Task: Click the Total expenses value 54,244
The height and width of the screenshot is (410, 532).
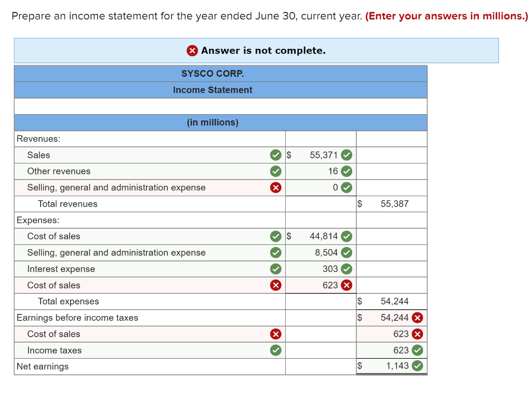Action: click(x=394, y=301)
